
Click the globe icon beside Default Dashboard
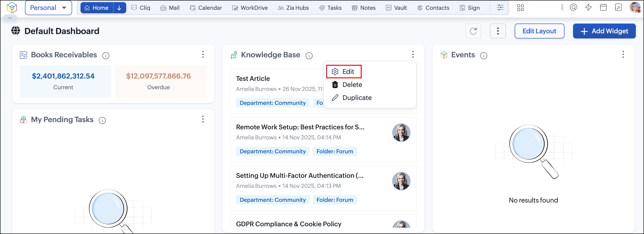pos(15,31)
